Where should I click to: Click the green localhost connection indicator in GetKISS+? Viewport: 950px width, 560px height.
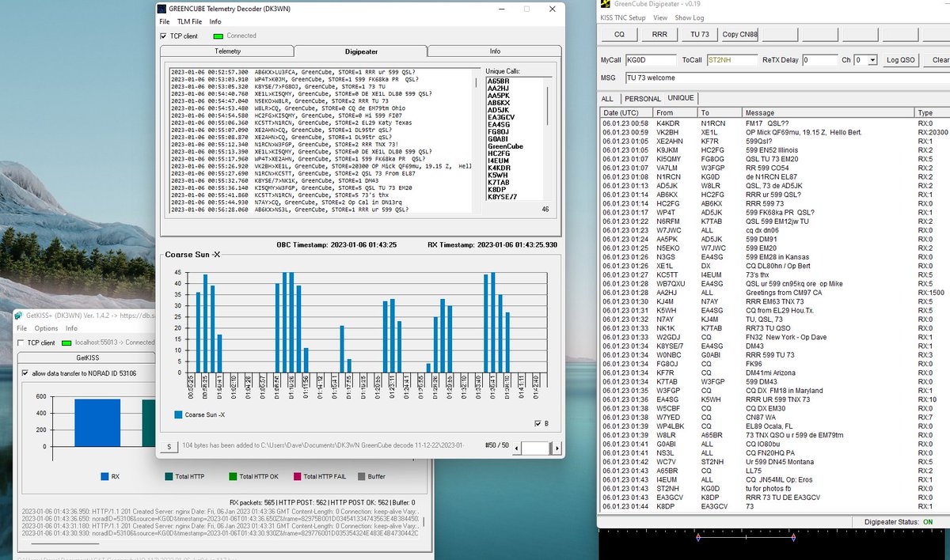[x=66, y=343]
